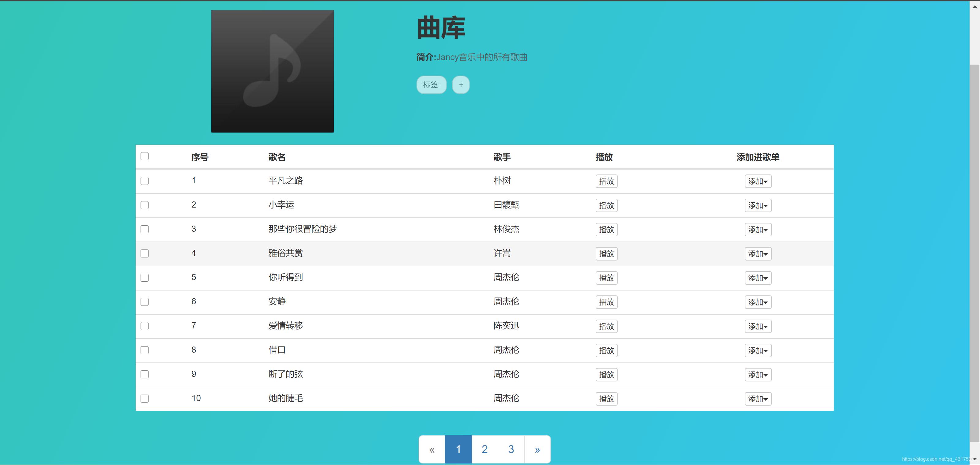Click artist name 陈奕迅
Viewport: 980px width, 465px height.
(506, 326)
